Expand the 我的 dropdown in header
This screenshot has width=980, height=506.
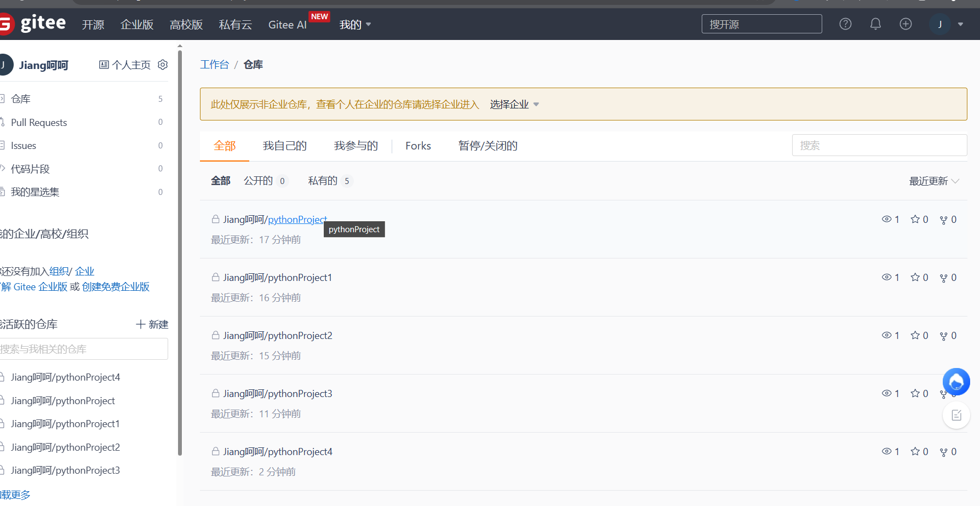pyautogui.click(x=356, y=25)
